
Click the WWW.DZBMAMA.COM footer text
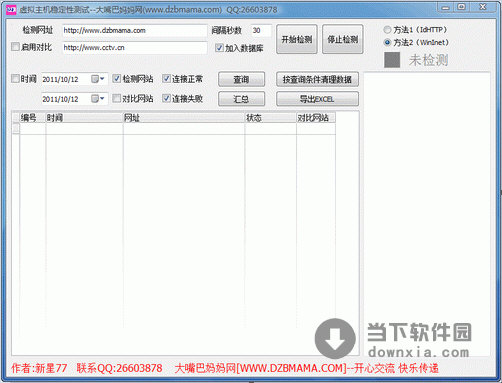292,368
